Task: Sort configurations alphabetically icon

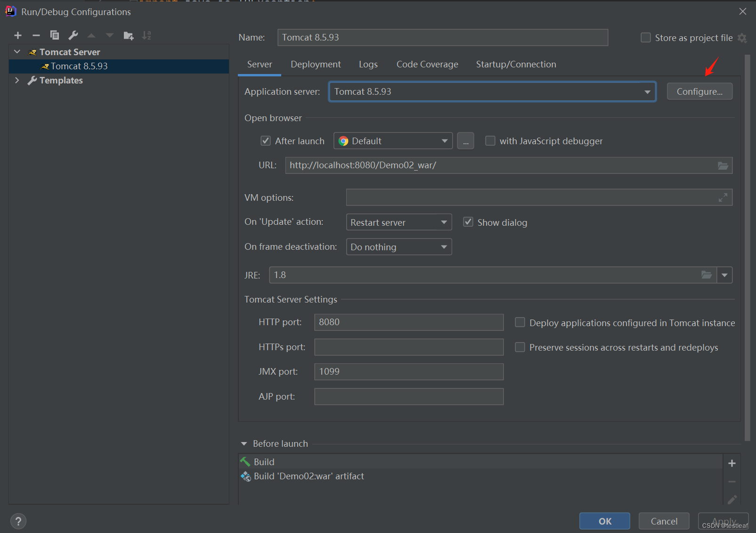Action: 146,35
